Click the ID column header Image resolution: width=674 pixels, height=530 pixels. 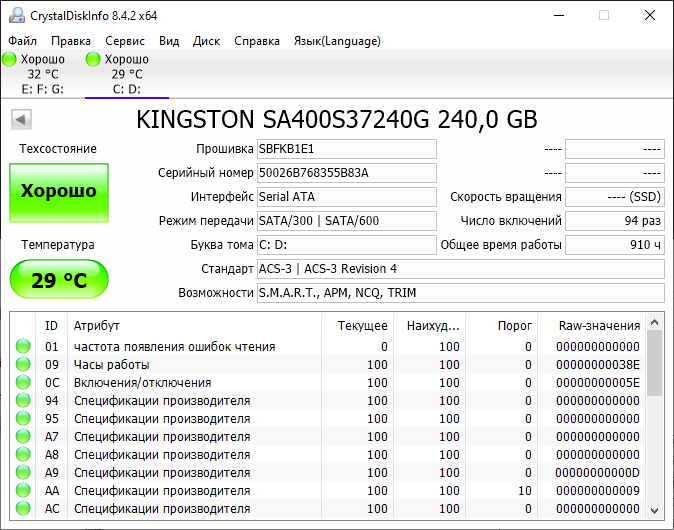(51, 326)
